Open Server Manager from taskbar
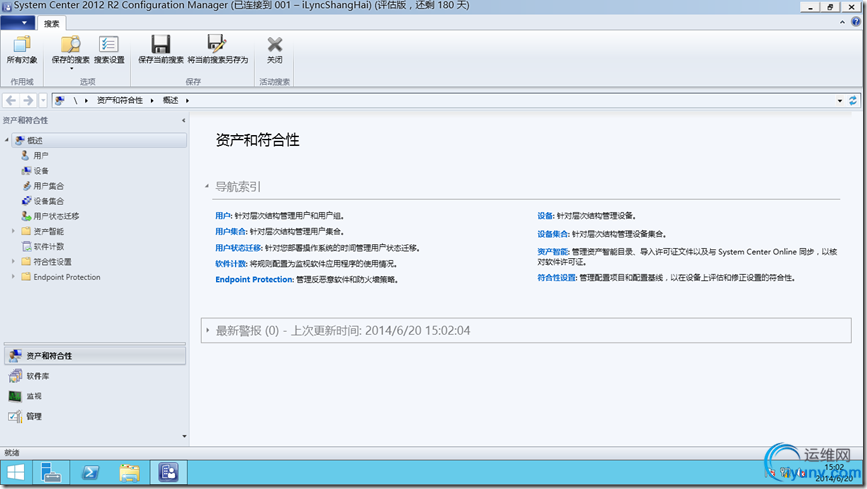The width and height of the screenshot is (867, 489). pyautogui.click(x=51, y=472)
